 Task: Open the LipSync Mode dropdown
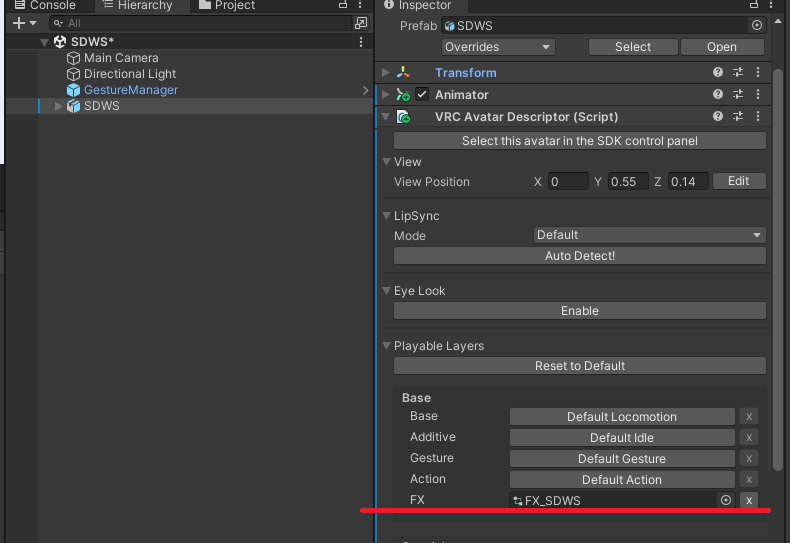(x=649, y=235)
